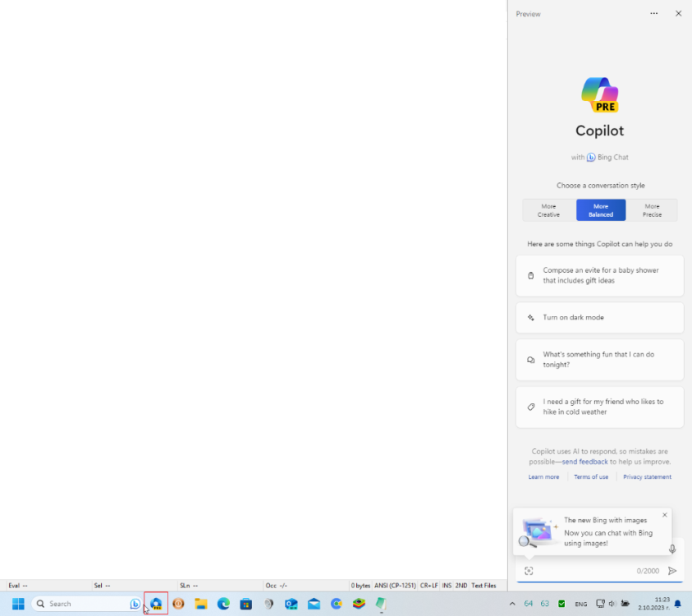This screenshot has width=692, height=616.
Task: Open the orange round app icon in taskbar
Action: click(178, 603)
